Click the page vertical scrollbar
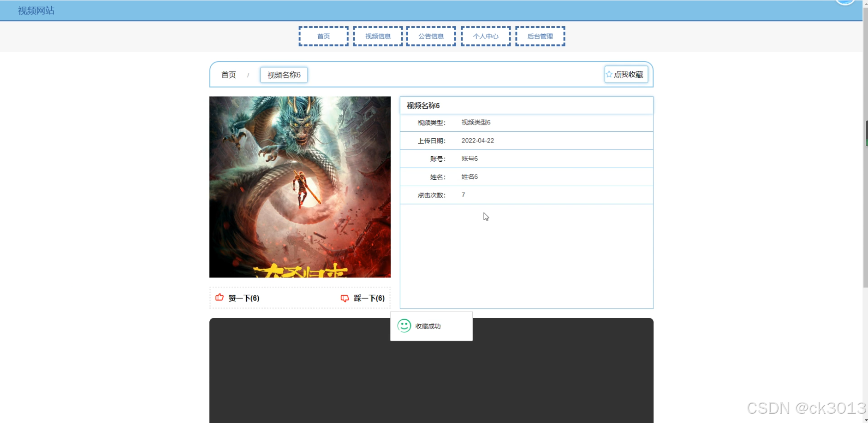Image resolution: width=868 pixels, height=423 pixels. (x=865, y=147)
